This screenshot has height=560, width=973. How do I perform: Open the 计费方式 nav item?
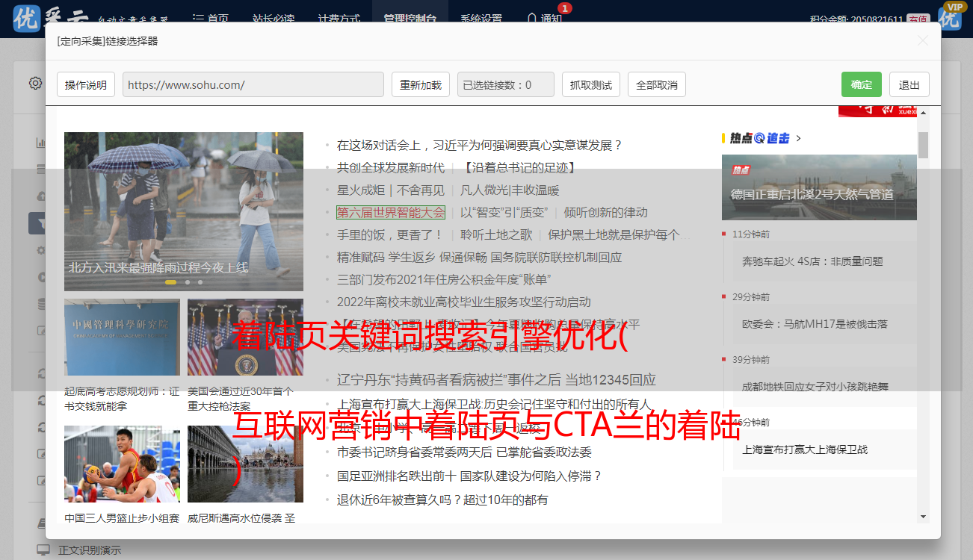point(339,18)
